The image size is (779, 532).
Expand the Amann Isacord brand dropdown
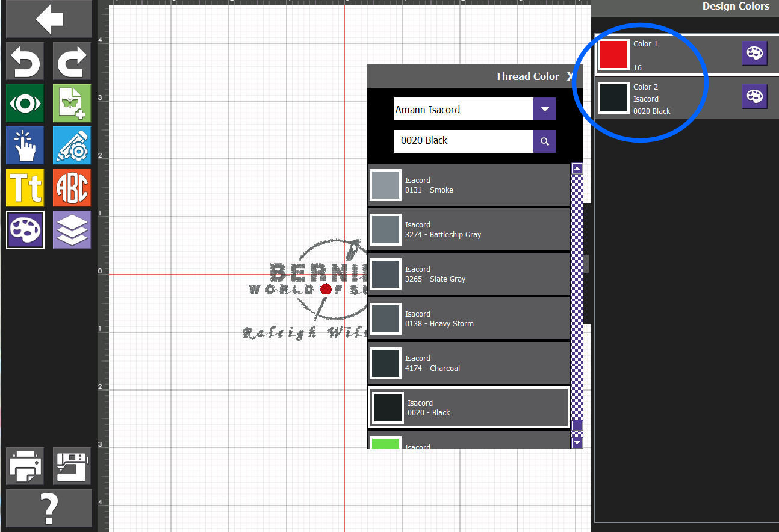tap(545, 109)
